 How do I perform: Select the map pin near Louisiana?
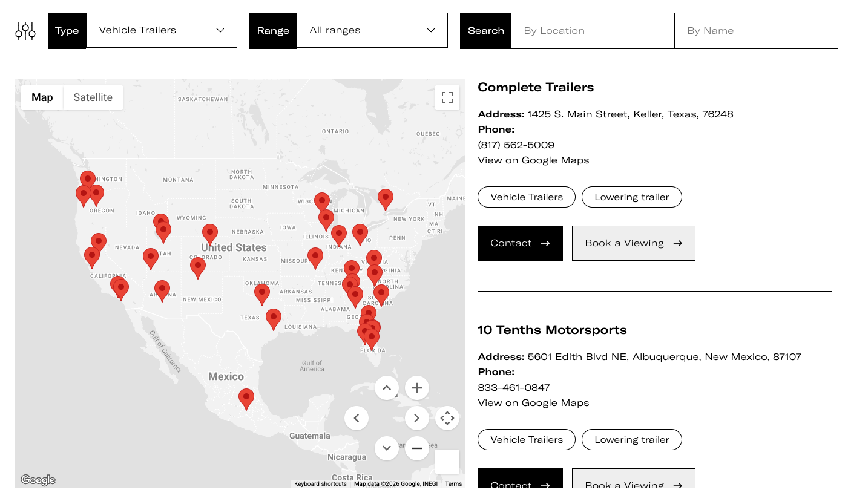[x=274, y=318]
